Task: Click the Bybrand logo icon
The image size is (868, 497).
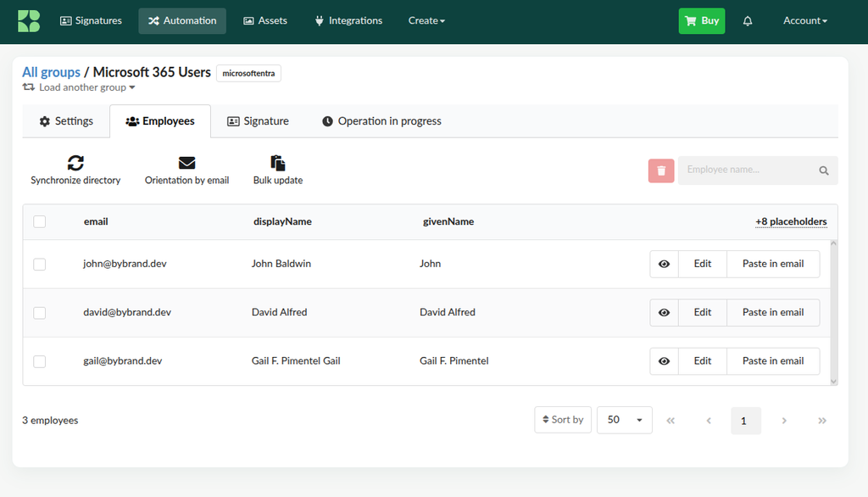Action: click(x=29, y=21)
